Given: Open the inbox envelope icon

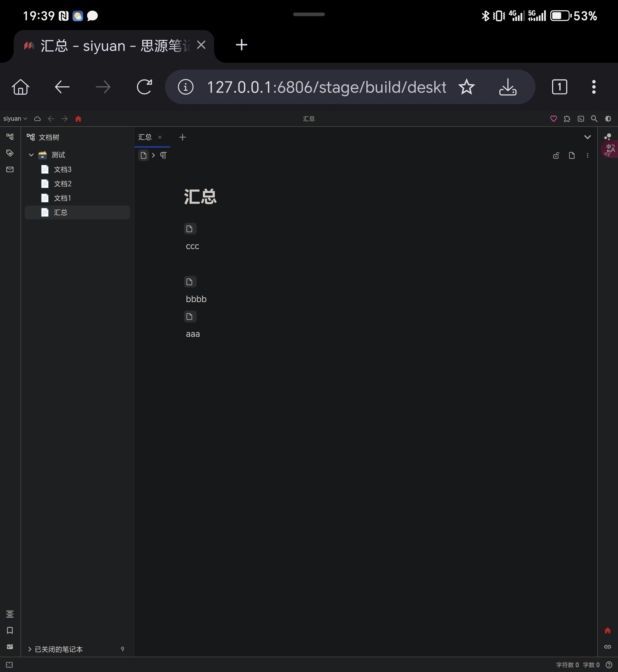Looking at the screenshot, I should pyautogui.click(x=10, y=169).
